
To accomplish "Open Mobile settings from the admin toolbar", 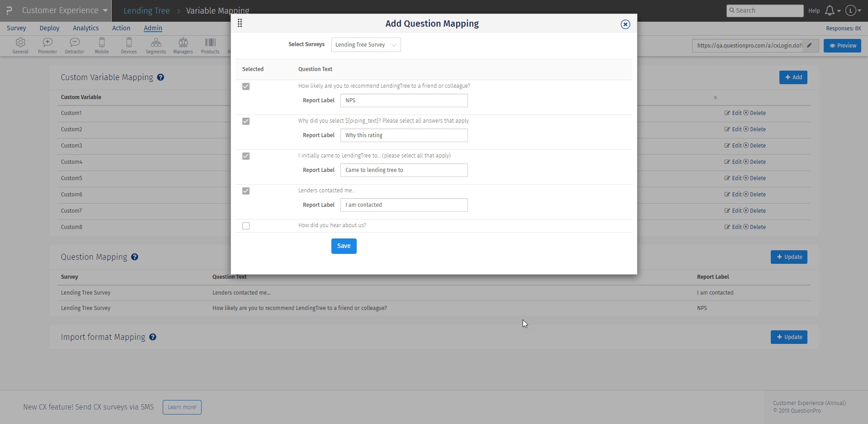I will point(101,45).
